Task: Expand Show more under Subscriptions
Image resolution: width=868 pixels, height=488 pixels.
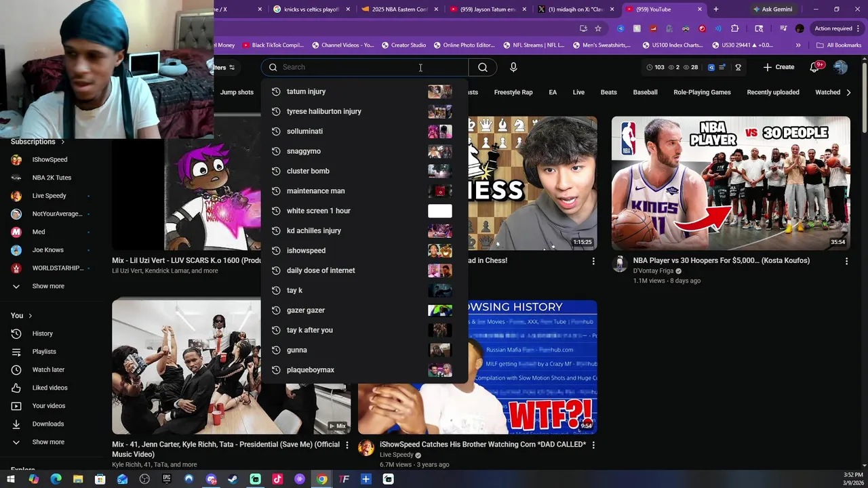Action: (47, 286)
